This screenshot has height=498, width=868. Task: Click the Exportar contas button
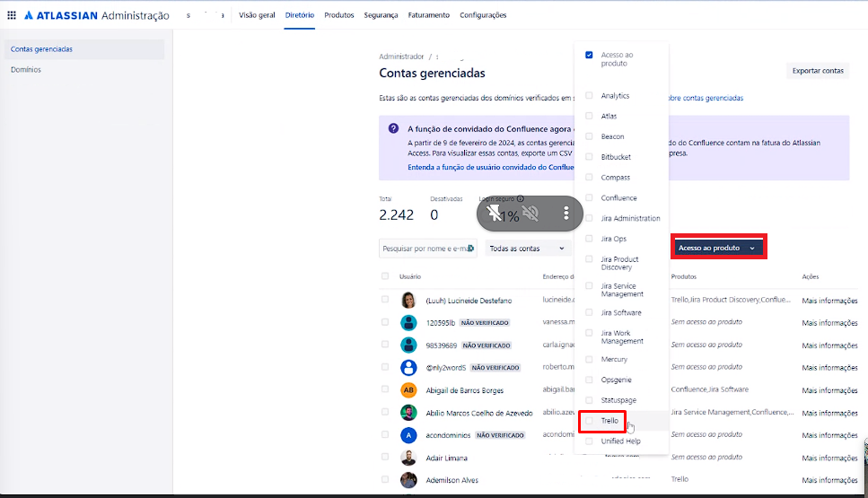pyautogui.click(x=818, y=71)
